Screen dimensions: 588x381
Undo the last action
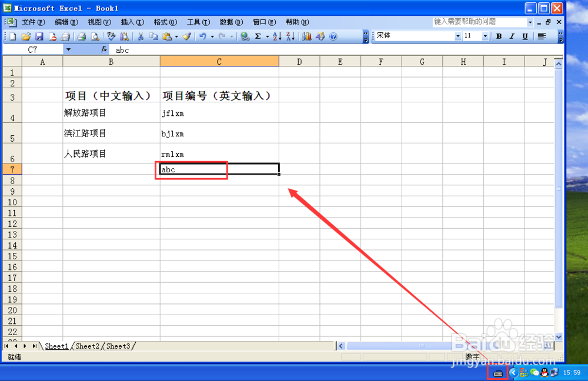(203, 36)
